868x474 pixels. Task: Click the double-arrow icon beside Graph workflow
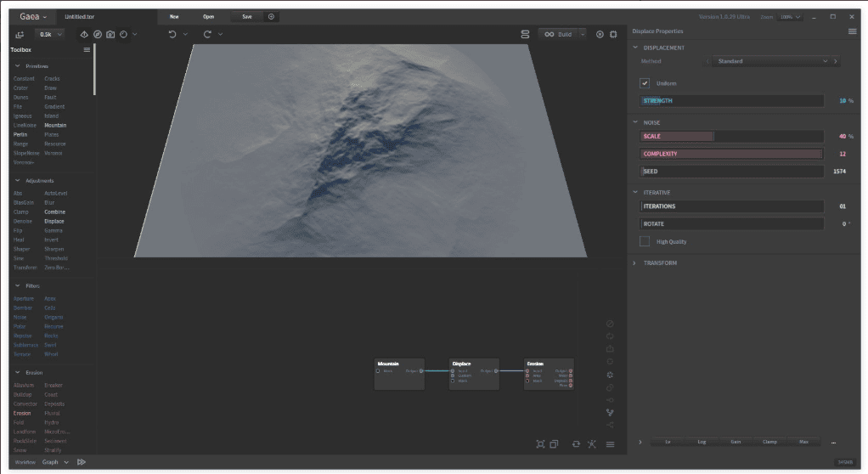82,462
